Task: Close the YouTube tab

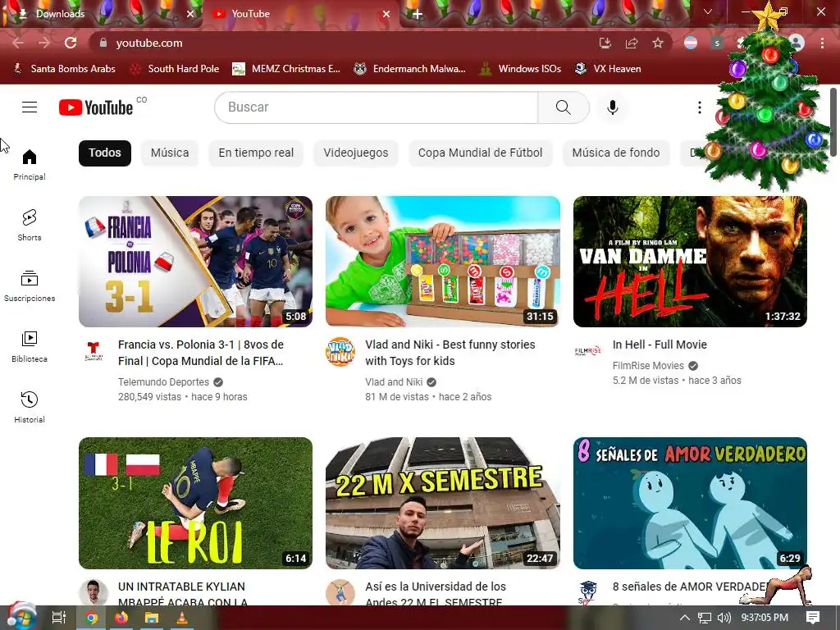Action: [386, 14]
